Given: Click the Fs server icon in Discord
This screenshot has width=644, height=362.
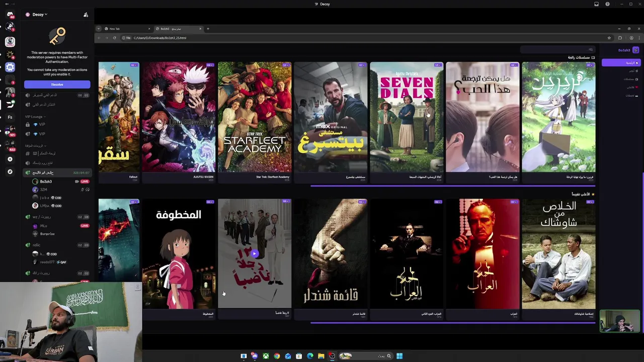Looking at the screenshot, I should [x=10, y=117].
